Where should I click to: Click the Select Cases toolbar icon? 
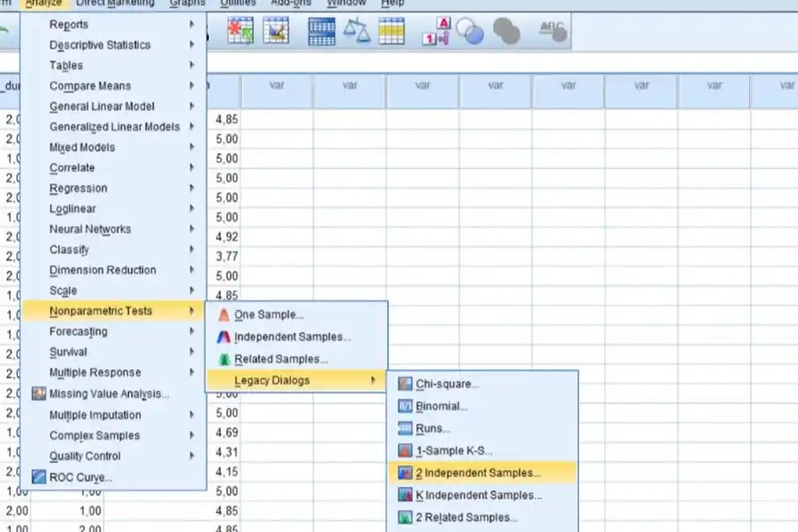391,31
